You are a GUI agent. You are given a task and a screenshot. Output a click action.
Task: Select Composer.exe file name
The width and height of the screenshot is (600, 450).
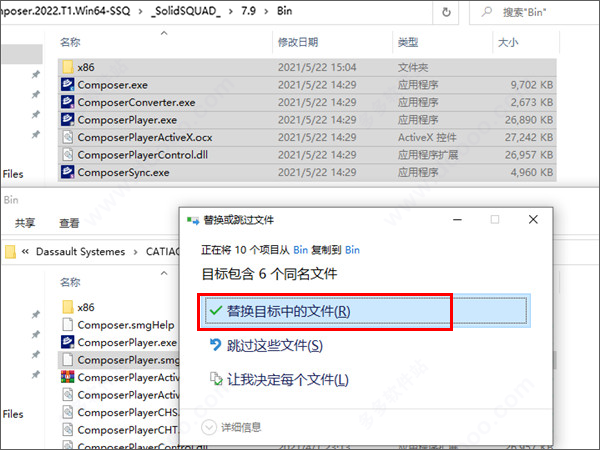(112, 85)
